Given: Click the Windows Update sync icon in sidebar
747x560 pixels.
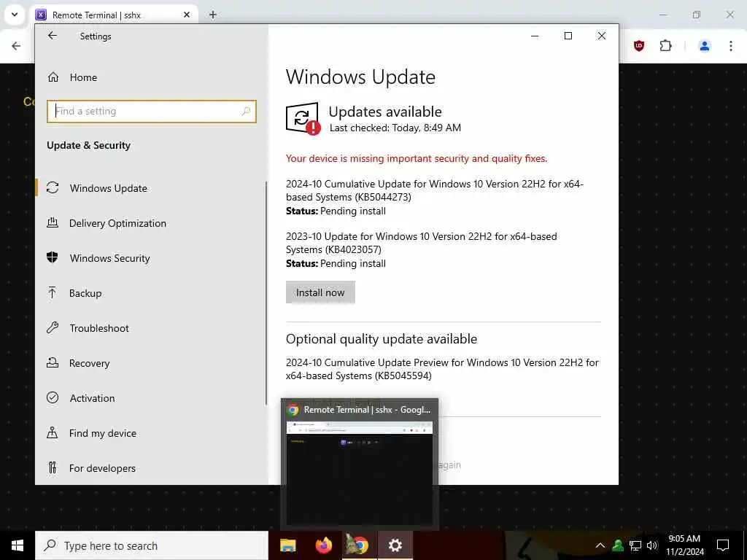Looking at the screenshot, I should (53, 187).
